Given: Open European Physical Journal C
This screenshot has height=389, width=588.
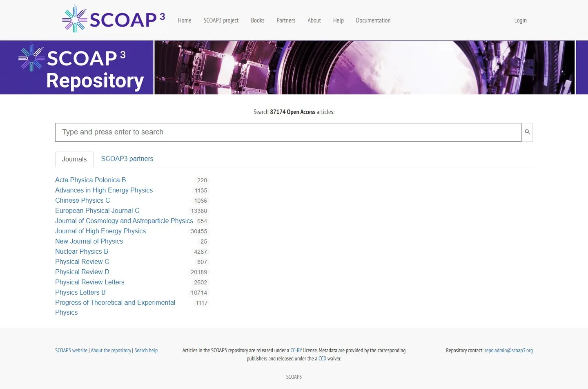Looking at the screenshot, I should pyautogui.click(x=97, y=211).
